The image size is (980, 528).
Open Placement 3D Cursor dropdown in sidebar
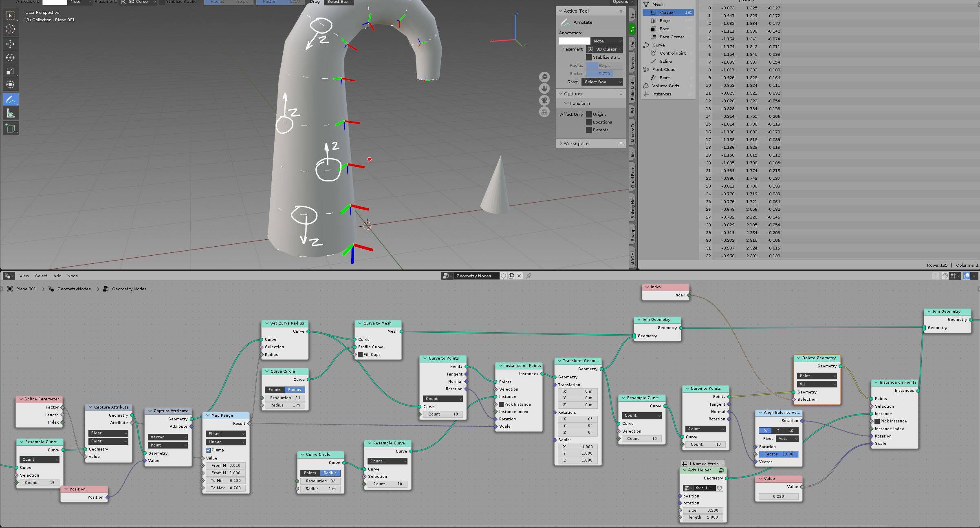point(604,49)
